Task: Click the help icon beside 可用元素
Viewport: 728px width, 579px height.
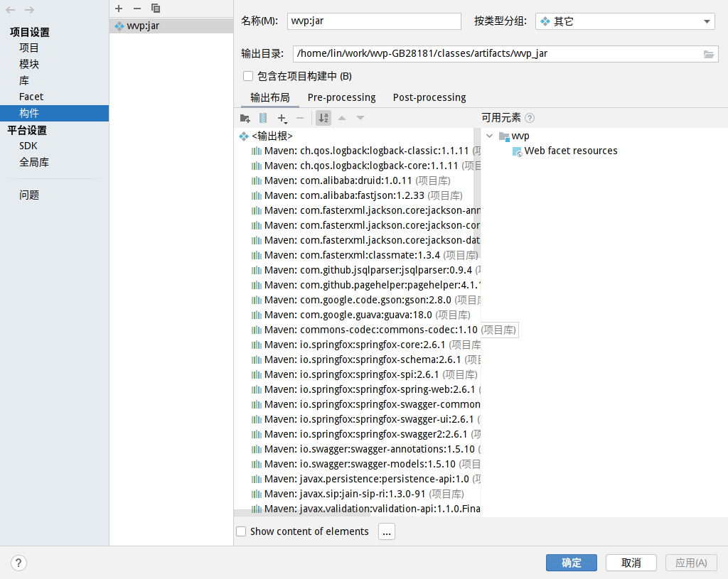Action: [530, 118]
